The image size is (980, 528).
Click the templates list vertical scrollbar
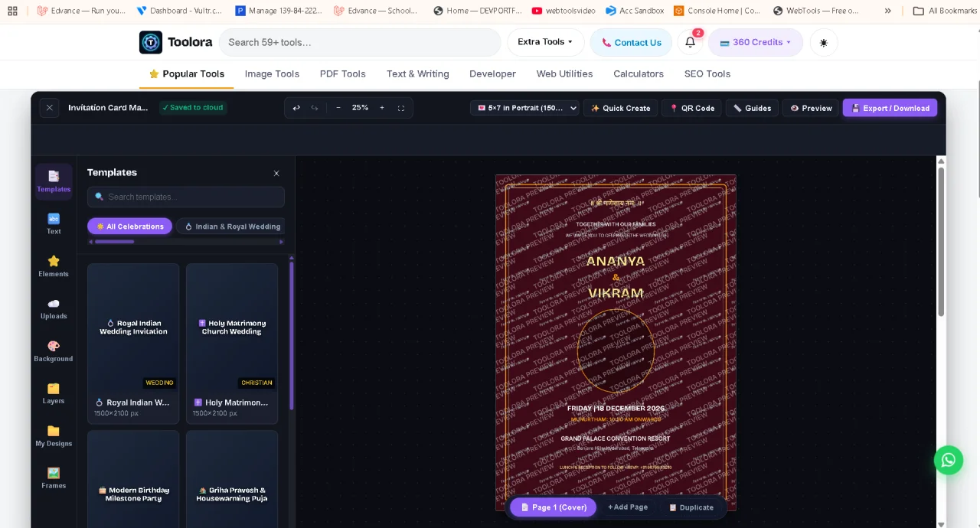pyautogui.click(x=292, y=337)
